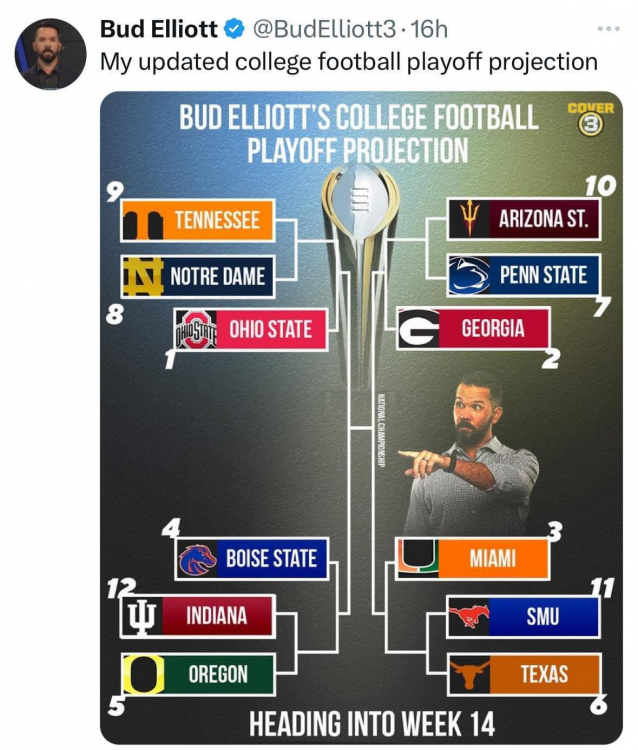
Task: Click the 16h timestamp
Action: point(429,31)
